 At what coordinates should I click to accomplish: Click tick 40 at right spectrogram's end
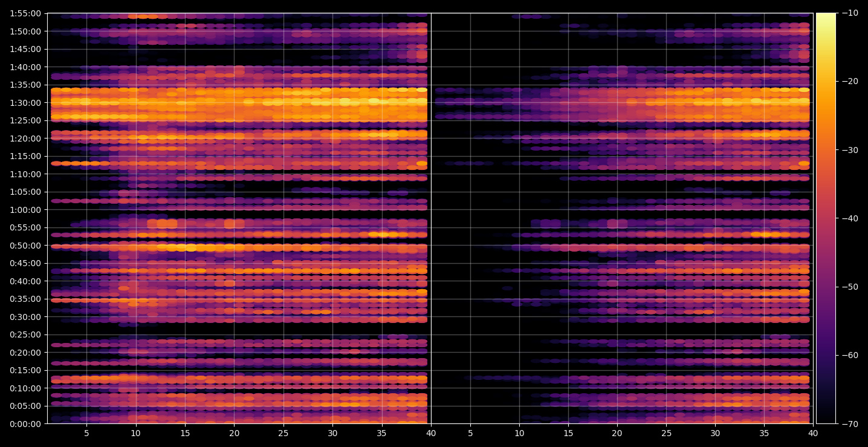pos(813,434)
